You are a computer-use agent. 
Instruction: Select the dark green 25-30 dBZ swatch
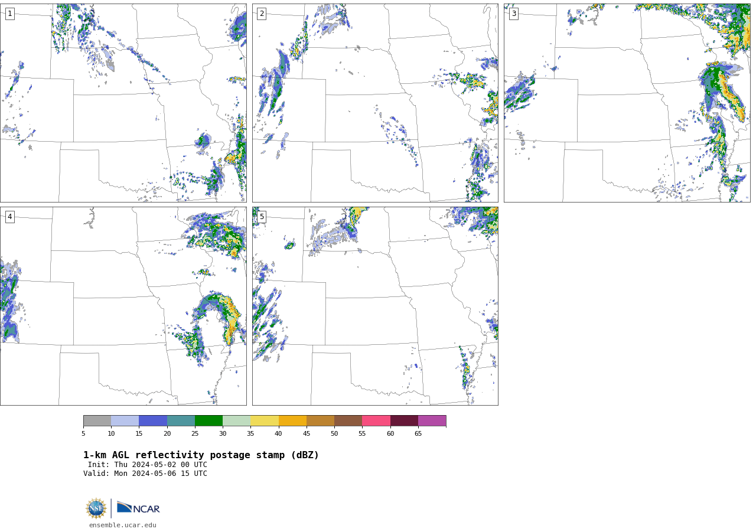click(208, 421)
